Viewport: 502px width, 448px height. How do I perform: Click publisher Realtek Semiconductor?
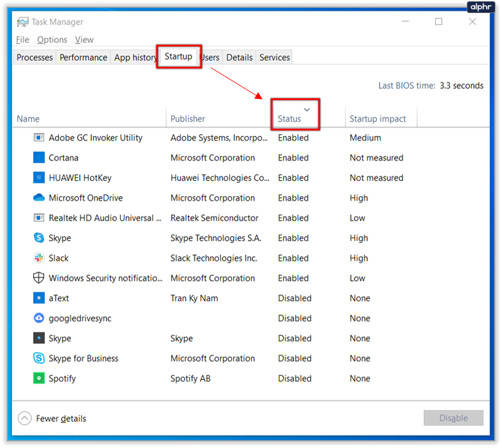click(x=214, y=218)
